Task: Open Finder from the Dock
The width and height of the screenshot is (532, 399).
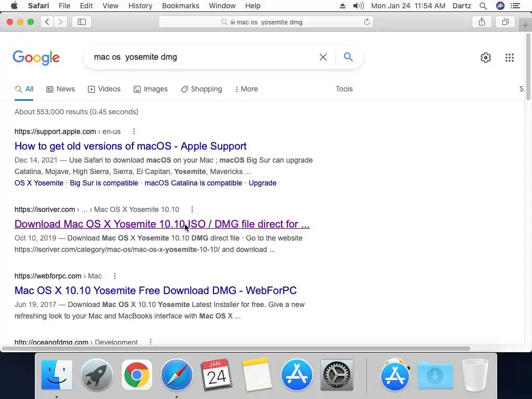Action: (57, 375)
